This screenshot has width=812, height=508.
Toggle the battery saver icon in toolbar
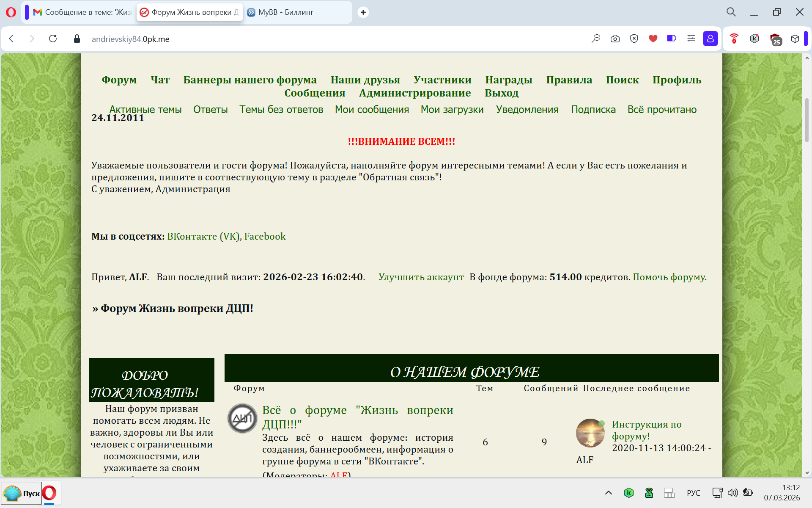pos(672,39)
